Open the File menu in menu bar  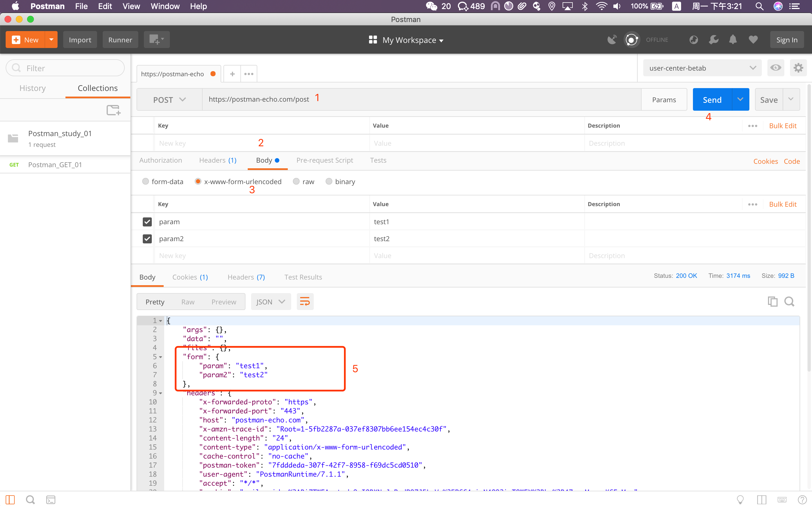click(x=81, y=6)
